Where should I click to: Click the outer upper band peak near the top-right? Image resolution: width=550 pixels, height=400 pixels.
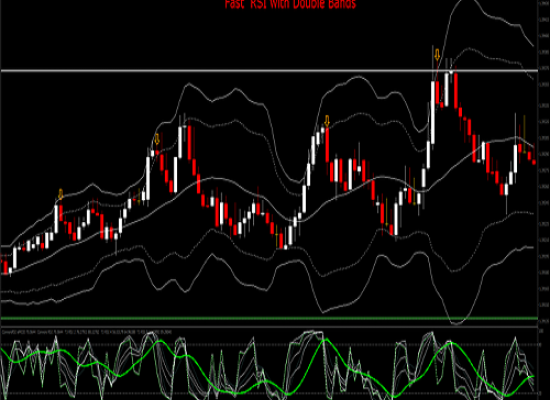click(467, 1)
